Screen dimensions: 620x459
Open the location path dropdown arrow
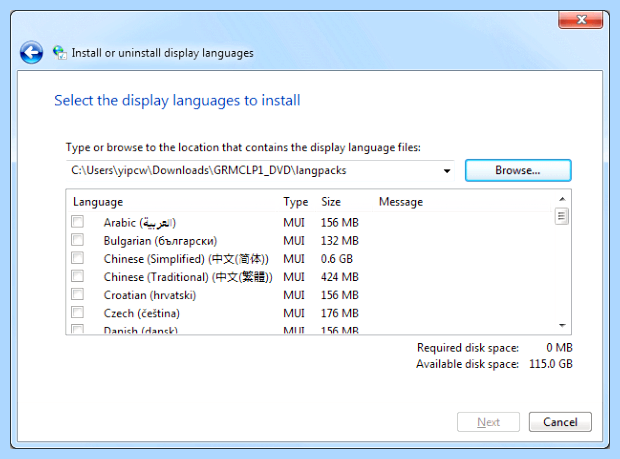coord(447,171)
